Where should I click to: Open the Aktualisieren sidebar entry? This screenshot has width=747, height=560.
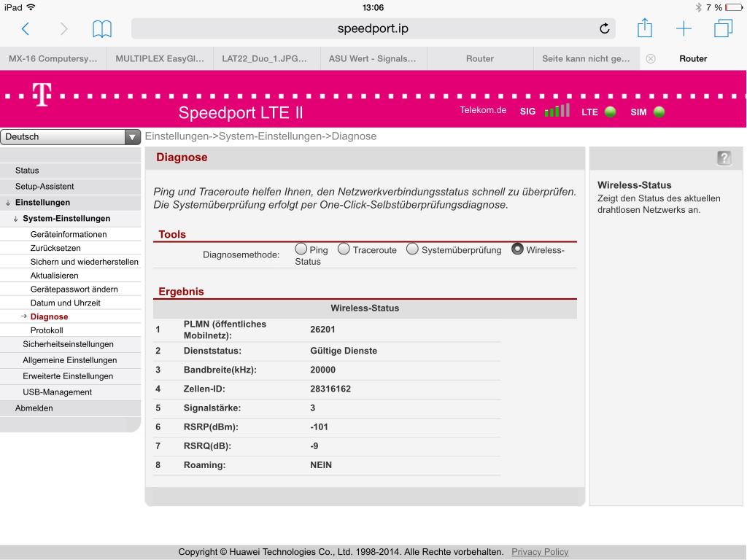coord(71,276)
